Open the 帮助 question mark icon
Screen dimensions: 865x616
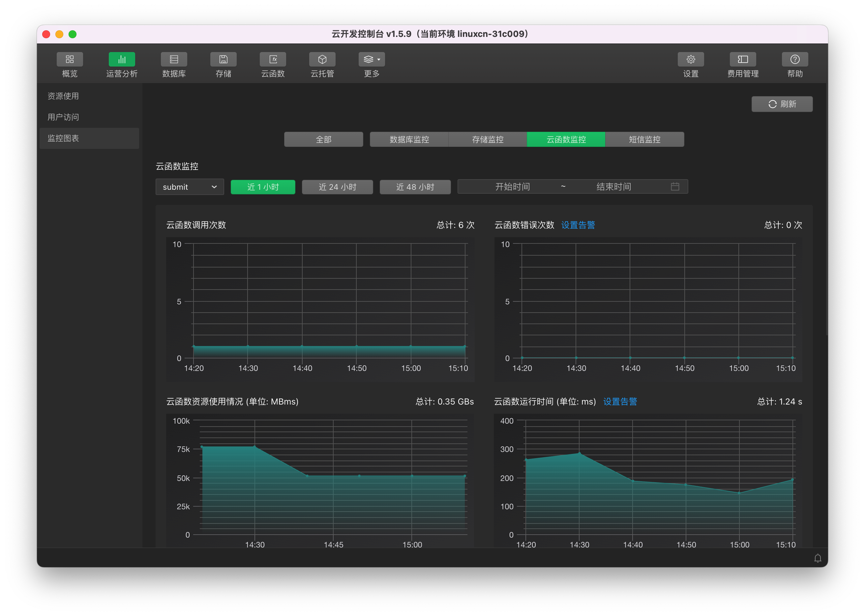click(794, 60)
